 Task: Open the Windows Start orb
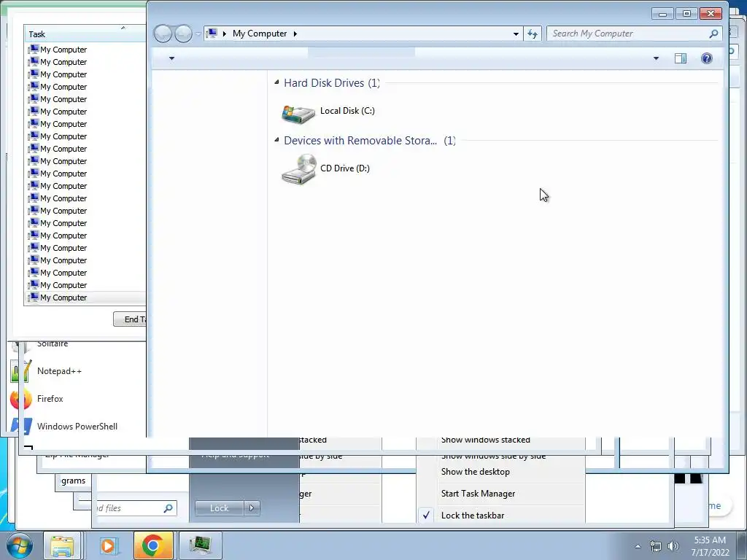(x=20, y=545)
